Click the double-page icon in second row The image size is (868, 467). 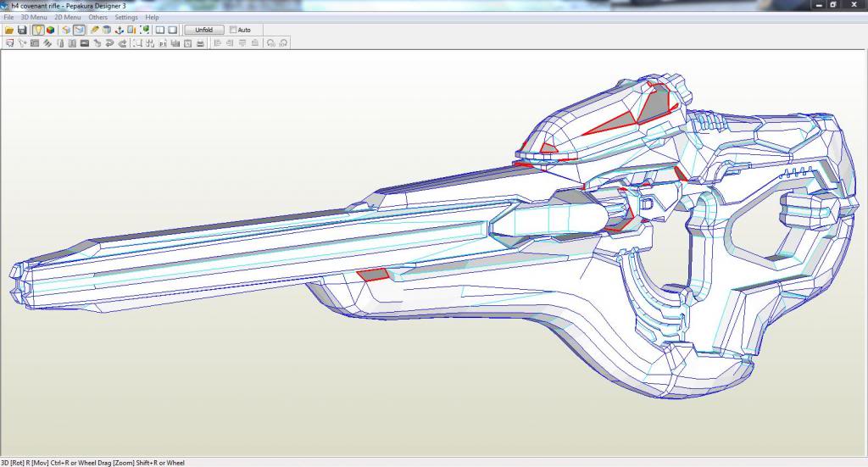point(72,43)
